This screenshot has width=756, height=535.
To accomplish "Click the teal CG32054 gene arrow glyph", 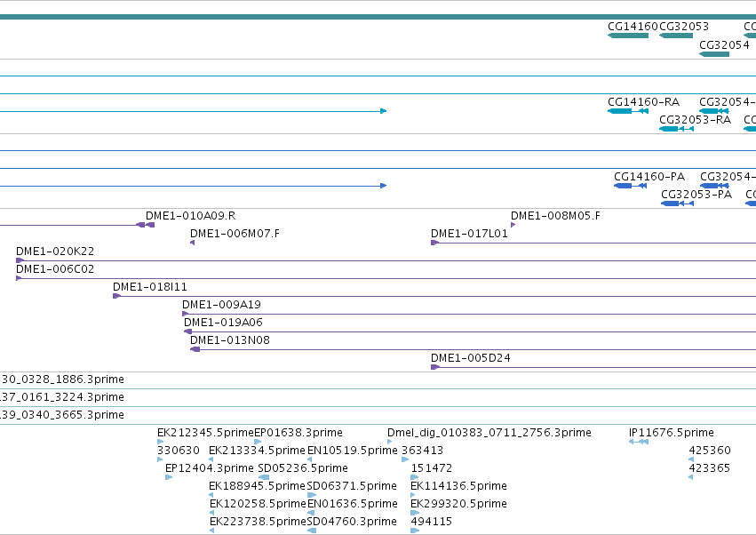I will (x=714, y=54).
